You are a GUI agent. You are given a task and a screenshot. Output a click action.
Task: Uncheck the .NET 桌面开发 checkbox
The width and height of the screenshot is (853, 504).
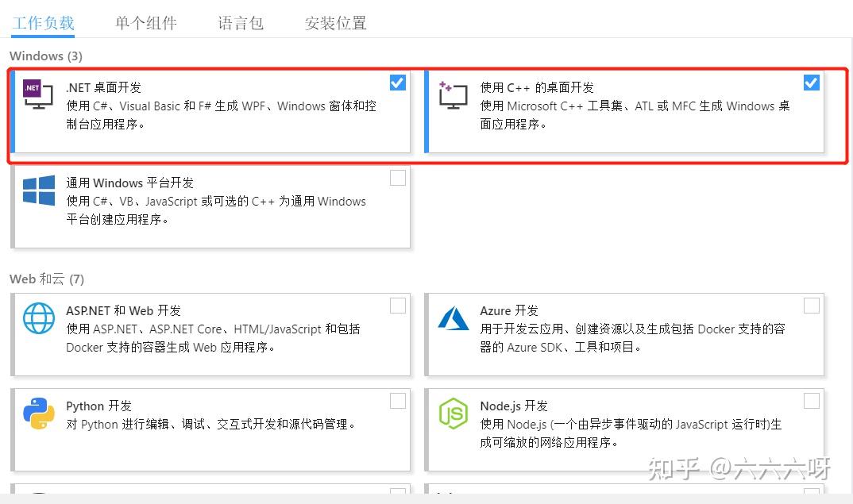click(398, 83)
